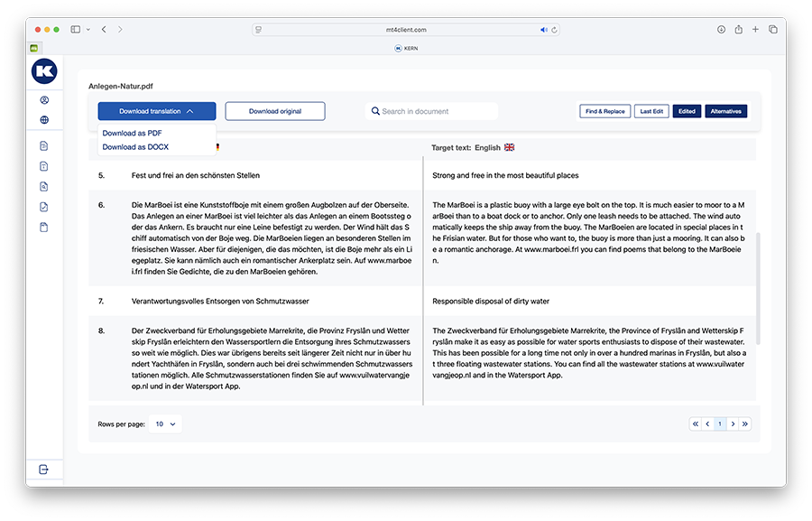Open the Rows per page dropdown
Image resolution: width=812 pixels, height=521 pixels.
pos(165,424)
